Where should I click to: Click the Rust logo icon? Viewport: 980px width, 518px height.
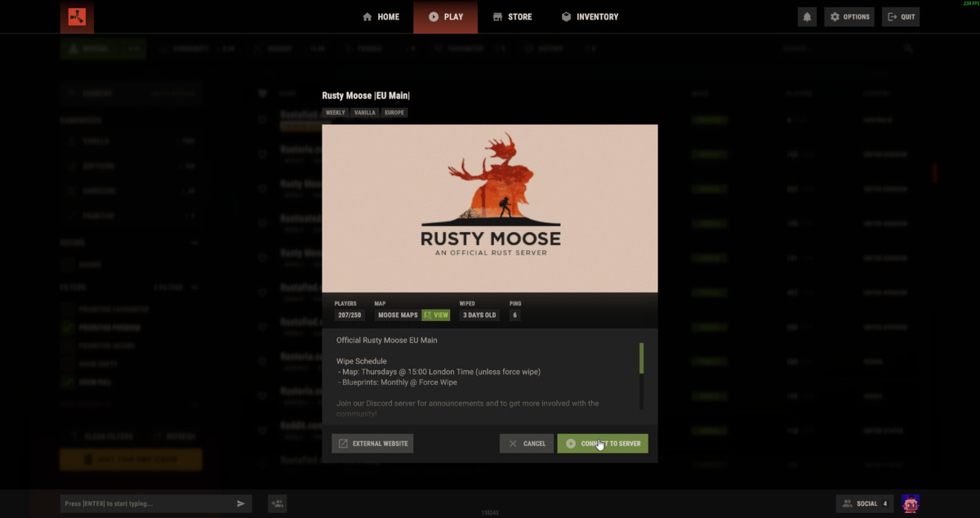pos(77,16)
